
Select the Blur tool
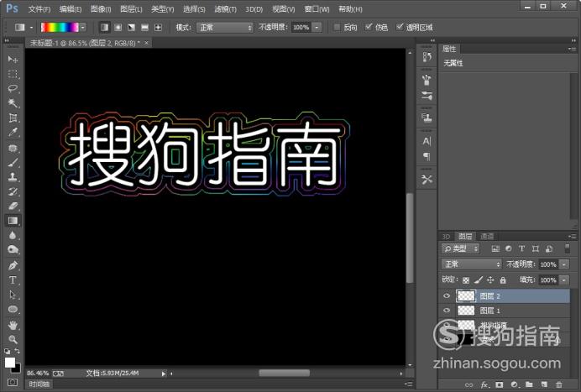[x=13, y=235]
